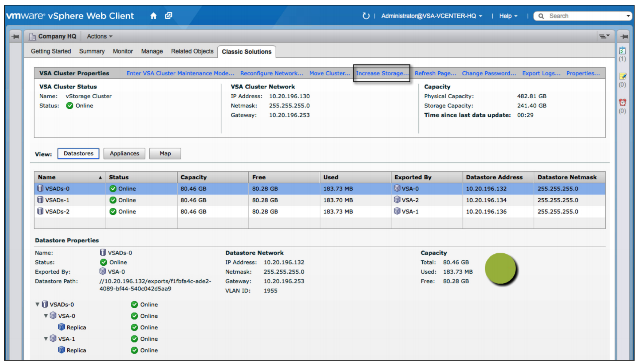Screen dimensions: 640x364
Task: Select the VSADs-2 row name
Action: pos(57,211)
